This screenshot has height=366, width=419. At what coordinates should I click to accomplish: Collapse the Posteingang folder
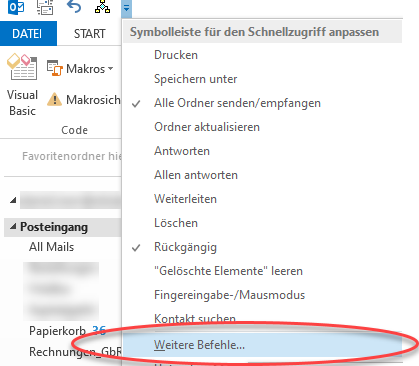click(13, 227)
